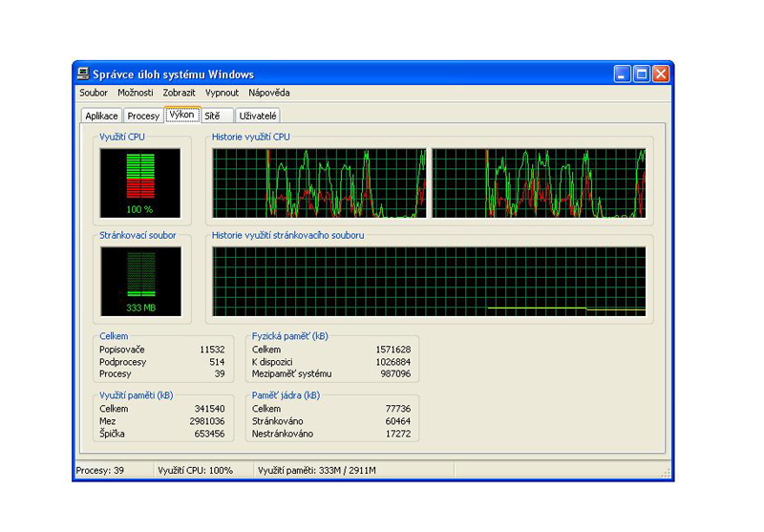This screenshot has width=764, height=532.
Task: Click the Mezipaměť systému label
Action: (x=291, y=373)
